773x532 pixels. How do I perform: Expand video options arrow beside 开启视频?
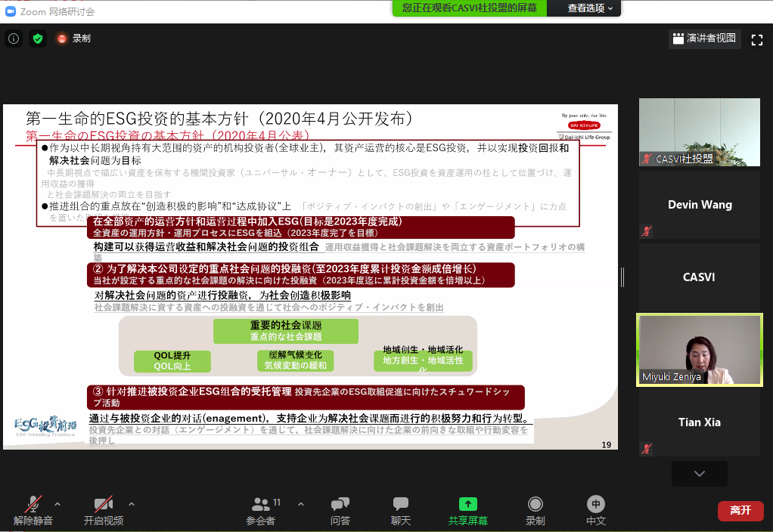pos(132,503)
